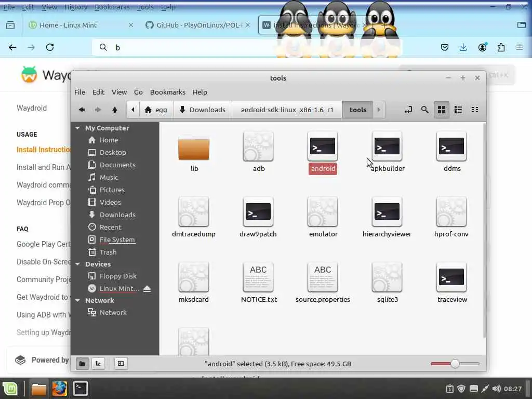Viewport: 532px width, 399px height.
Task: Open the lib folder
Action: [194, 150]
